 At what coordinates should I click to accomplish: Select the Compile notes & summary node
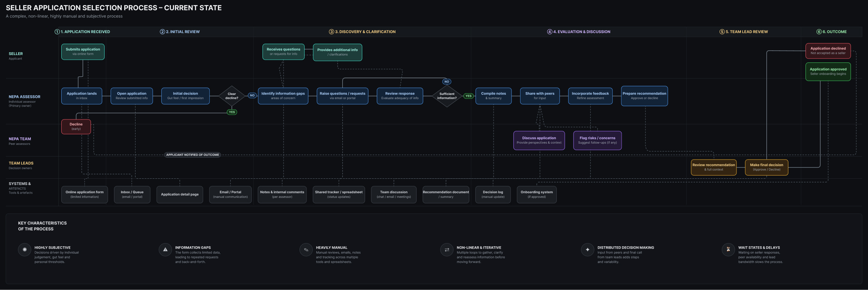494,96
